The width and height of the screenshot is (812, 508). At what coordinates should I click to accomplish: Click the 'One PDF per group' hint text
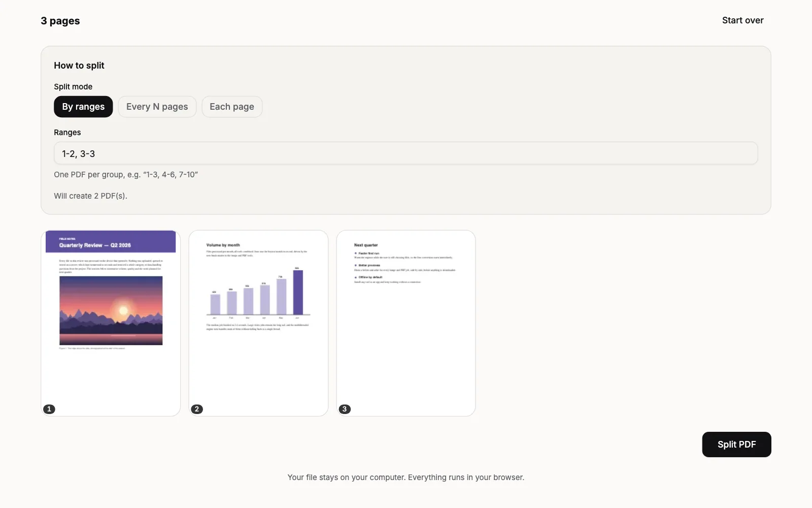pos(126,175)
